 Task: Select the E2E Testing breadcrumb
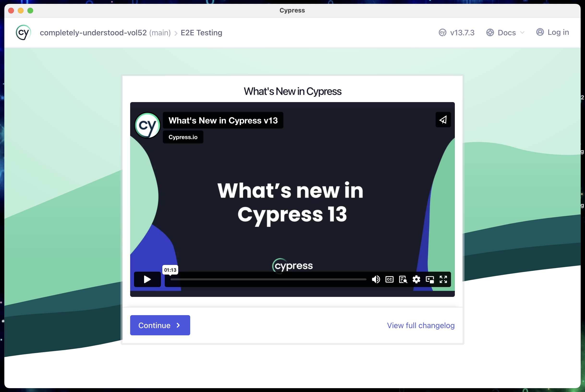201,32
